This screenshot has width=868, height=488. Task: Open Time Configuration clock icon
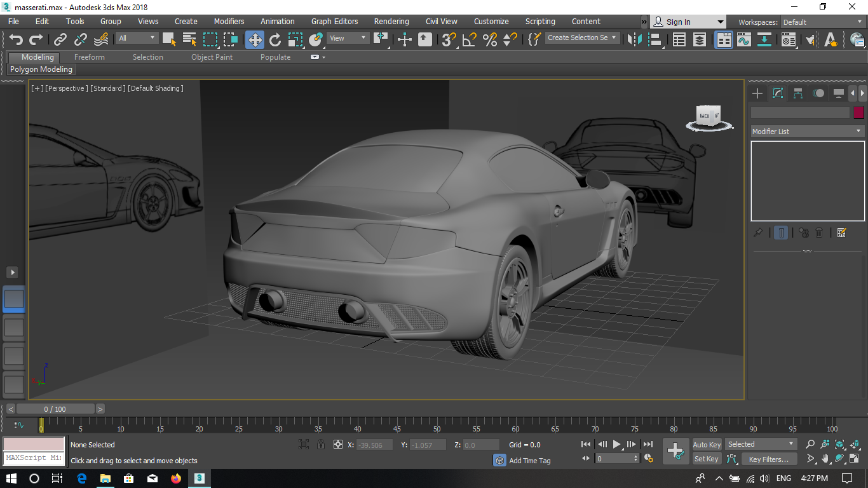click(x=648, y=458)
